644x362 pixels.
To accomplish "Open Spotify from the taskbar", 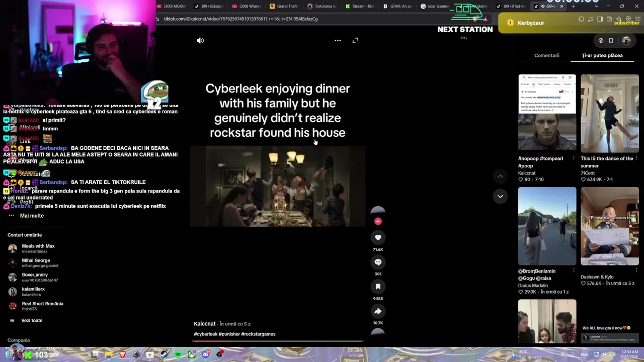I will point(178,354).
